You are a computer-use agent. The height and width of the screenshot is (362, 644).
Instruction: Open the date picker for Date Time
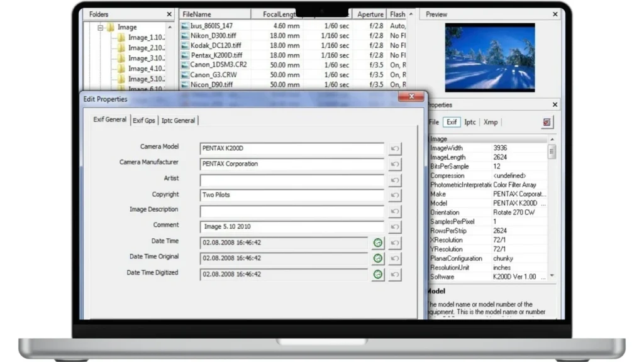click(x=377, y=243)
